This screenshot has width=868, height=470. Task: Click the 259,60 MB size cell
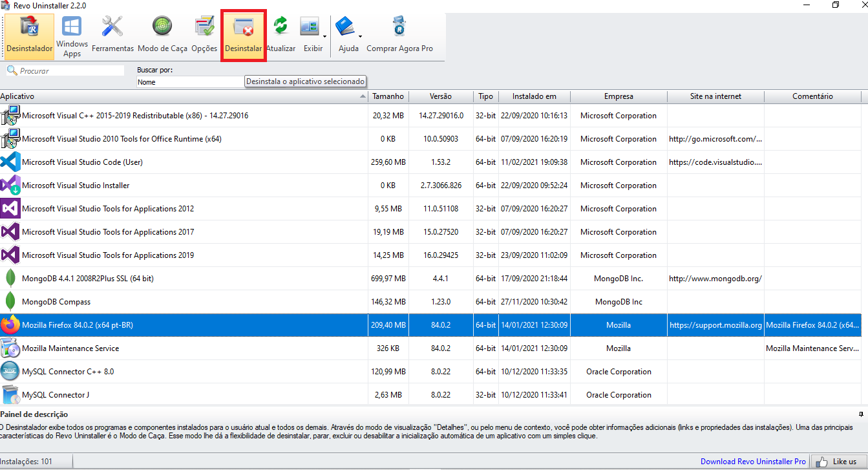[388, 162]
